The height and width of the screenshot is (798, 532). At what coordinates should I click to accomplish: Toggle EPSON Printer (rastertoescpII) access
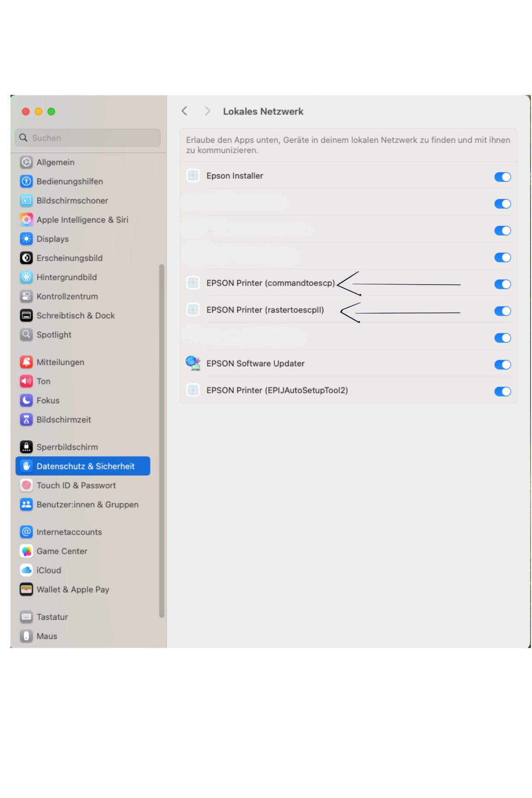[x=503, y=311]
